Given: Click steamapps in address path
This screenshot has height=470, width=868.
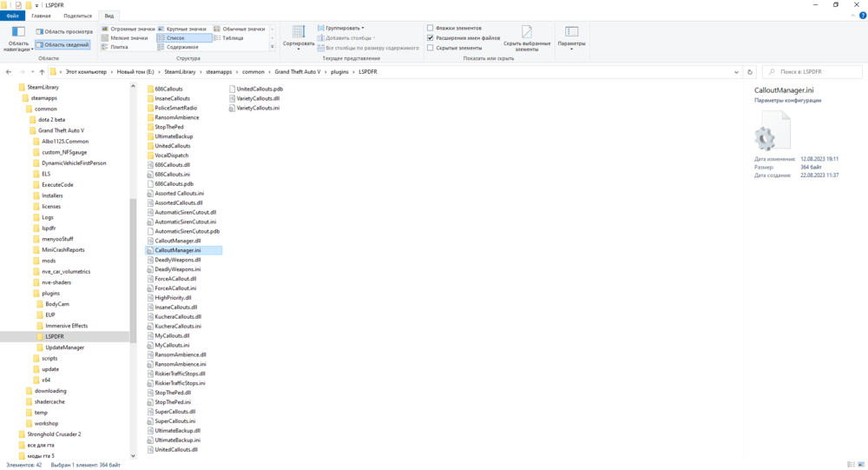Looking at the screenshot, I should (219, 72).
